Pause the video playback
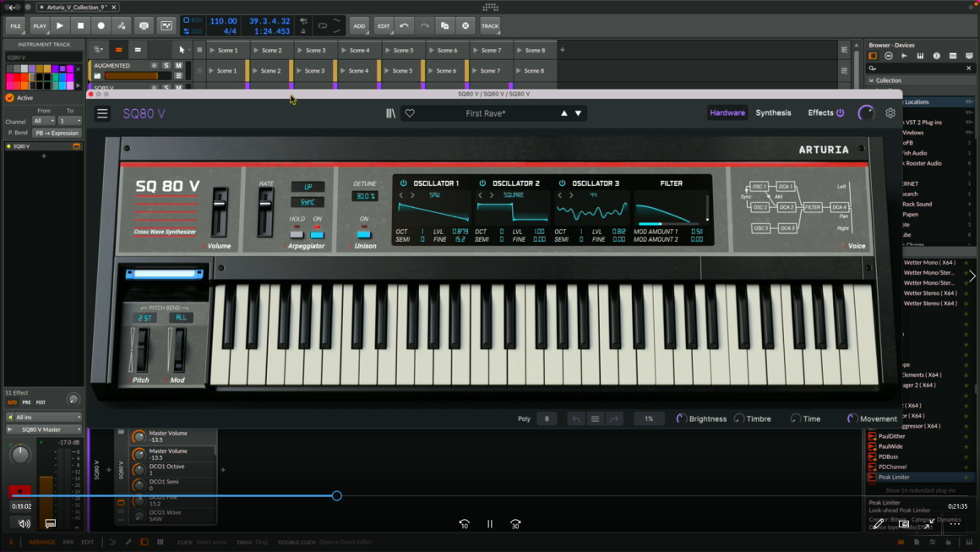This screenshot has width=980, height=552. (490, 524)
